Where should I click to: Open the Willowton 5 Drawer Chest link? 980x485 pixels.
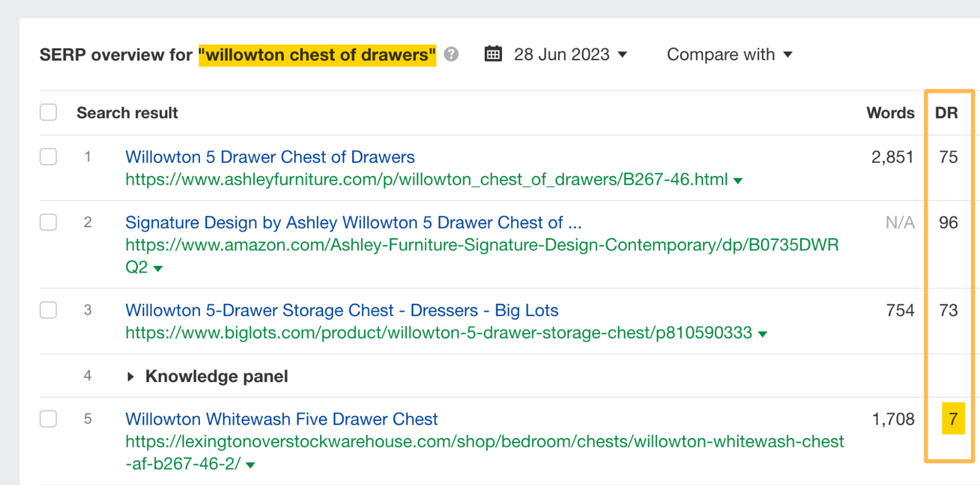coord(270,157)
